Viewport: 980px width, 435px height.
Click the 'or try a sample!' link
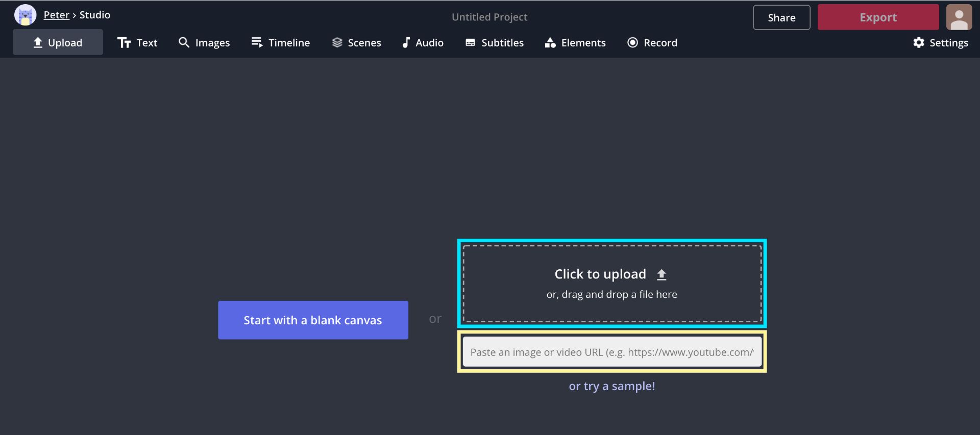point(611,386)
